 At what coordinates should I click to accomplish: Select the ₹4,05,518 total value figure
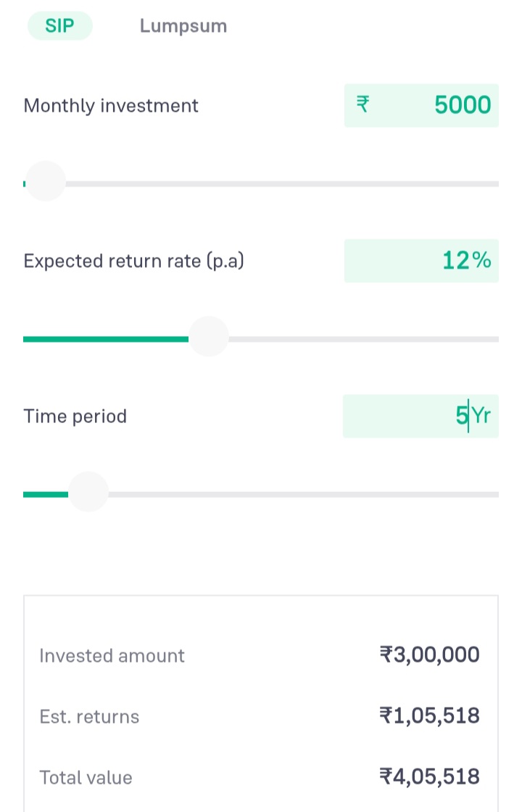[429, 777]
